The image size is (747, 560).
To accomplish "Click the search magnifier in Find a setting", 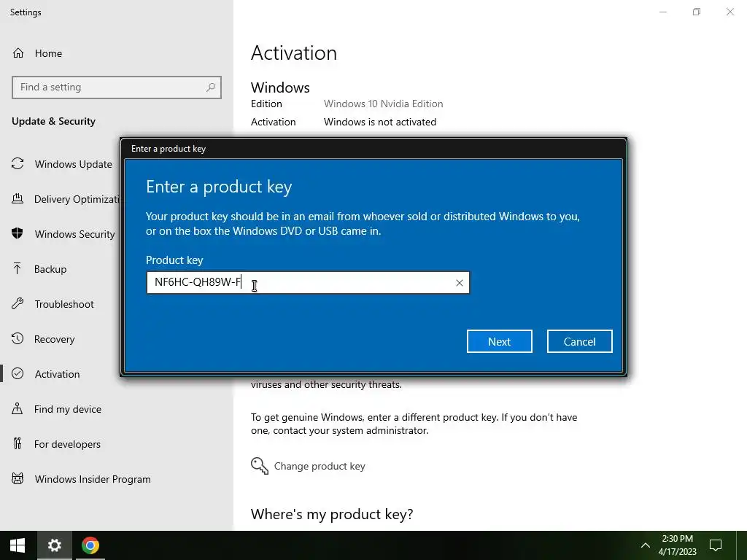I will pos(211,87).
